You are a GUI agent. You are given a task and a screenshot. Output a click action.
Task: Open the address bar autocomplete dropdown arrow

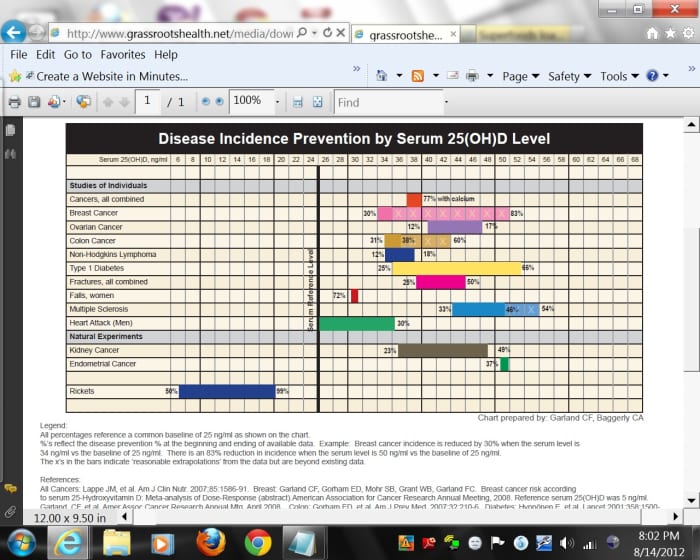point(315,33)
